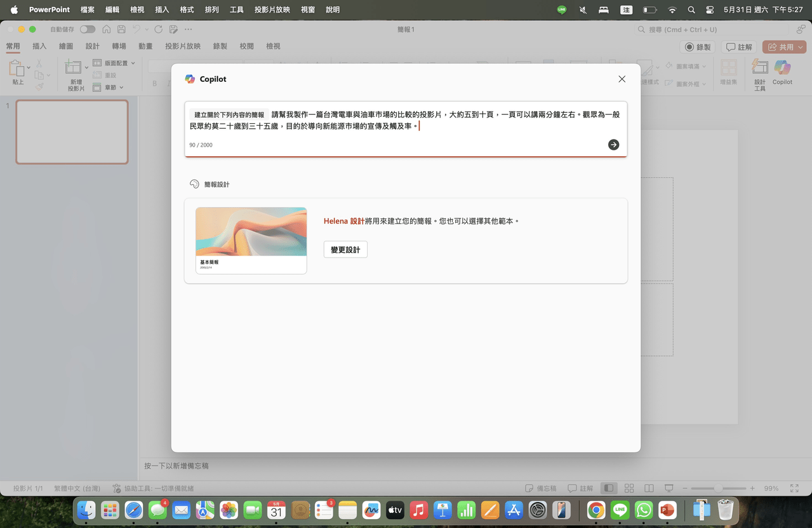Image resolution: width=812 pixels, height=528 pixels.
Task: Click the 變更設計 button
Action: (x=345, y=249)
